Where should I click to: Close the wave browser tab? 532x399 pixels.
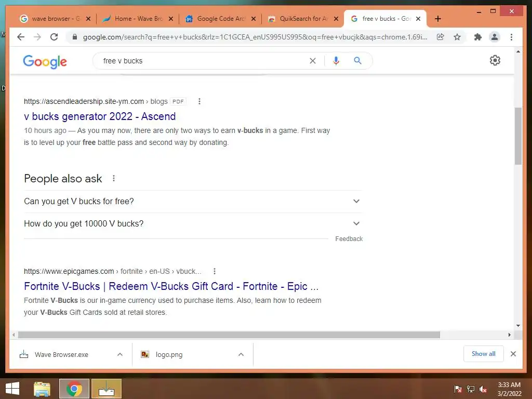point(88,19)
